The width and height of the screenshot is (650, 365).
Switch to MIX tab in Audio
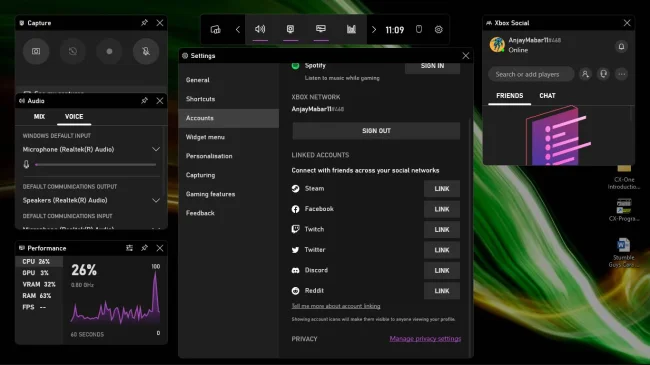(39, 117)
